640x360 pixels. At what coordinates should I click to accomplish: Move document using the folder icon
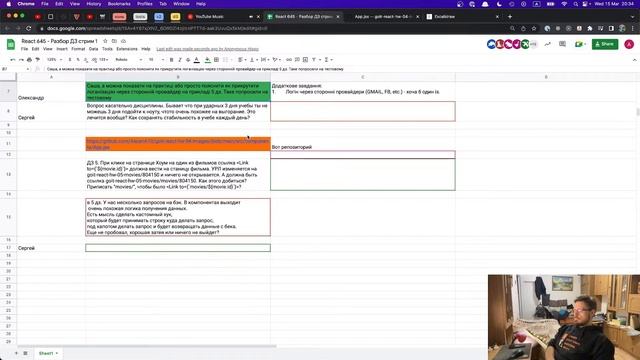click(x=114, y=41)
